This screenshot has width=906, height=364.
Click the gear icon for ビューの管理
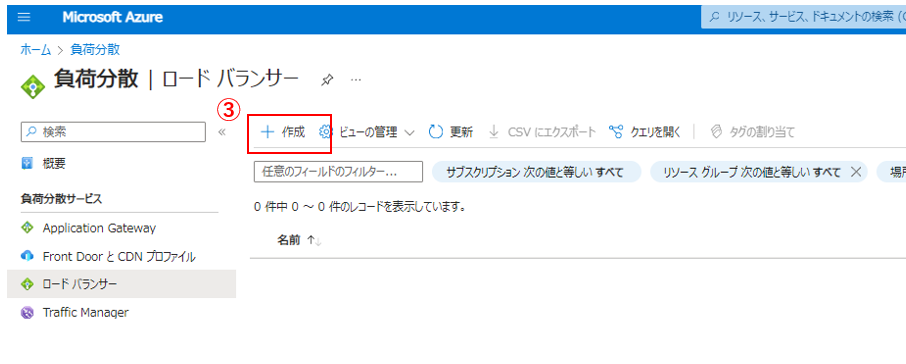326,132
